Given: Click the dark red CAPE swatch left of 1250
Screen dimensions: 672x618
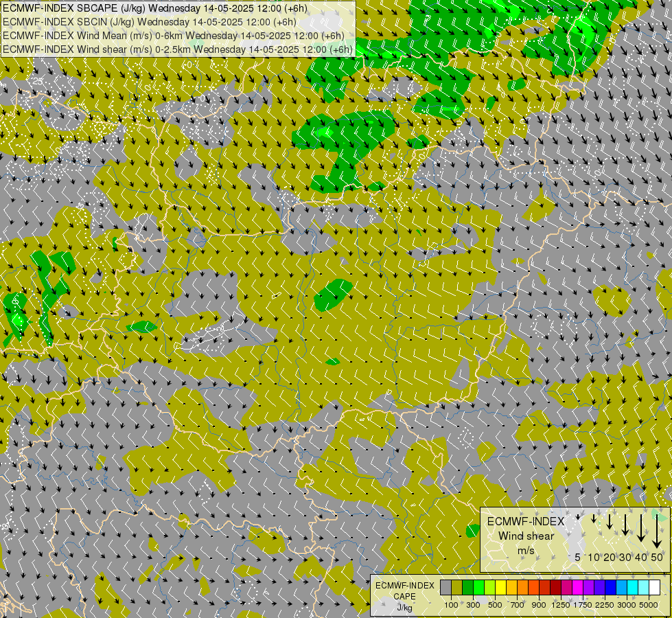Looking at the screenshot, I should (556, 587).
